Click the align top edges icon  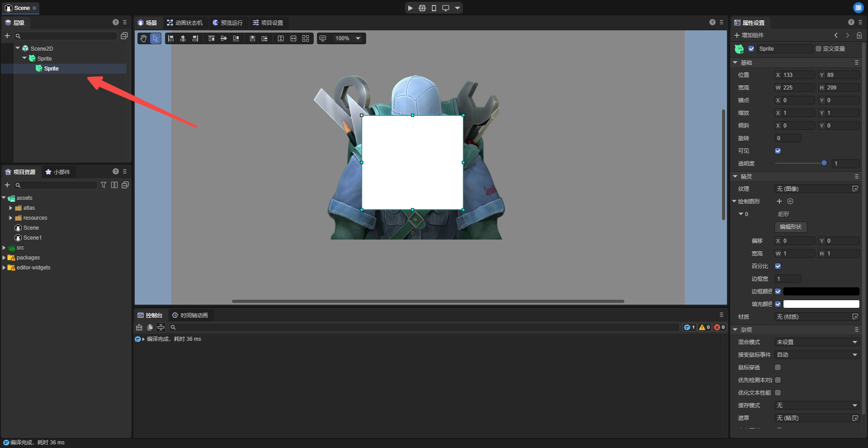211,38
